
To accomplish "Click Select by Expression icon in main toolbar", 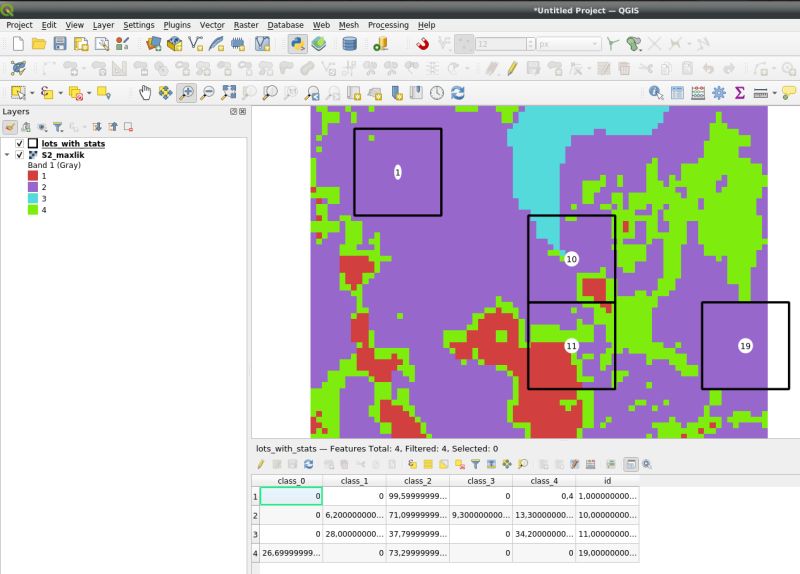I will 47,93.
